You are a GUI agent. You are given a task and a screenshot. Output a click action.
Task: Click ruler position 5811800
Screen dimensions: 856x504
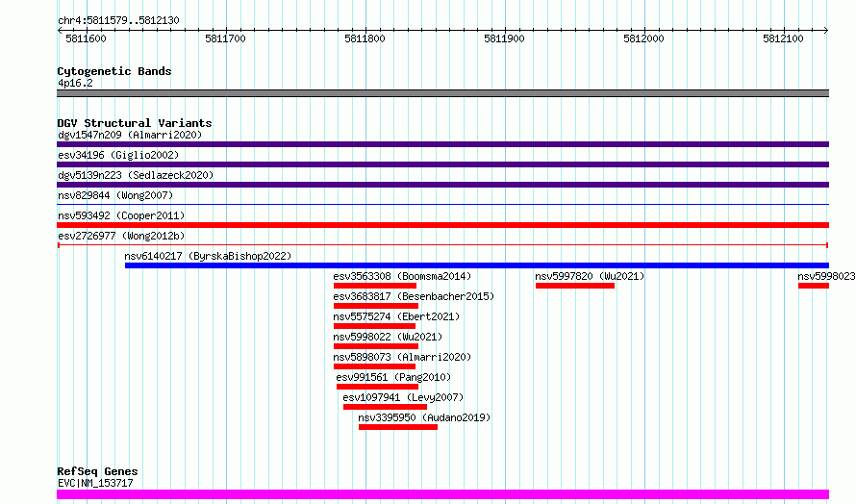[365, 38]
